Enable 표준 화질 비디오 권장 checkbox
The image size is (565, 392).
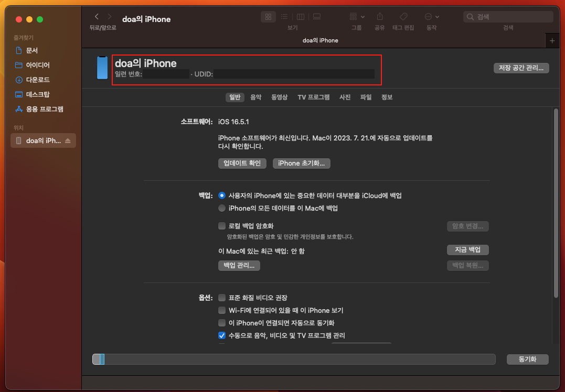click(222, 298)
